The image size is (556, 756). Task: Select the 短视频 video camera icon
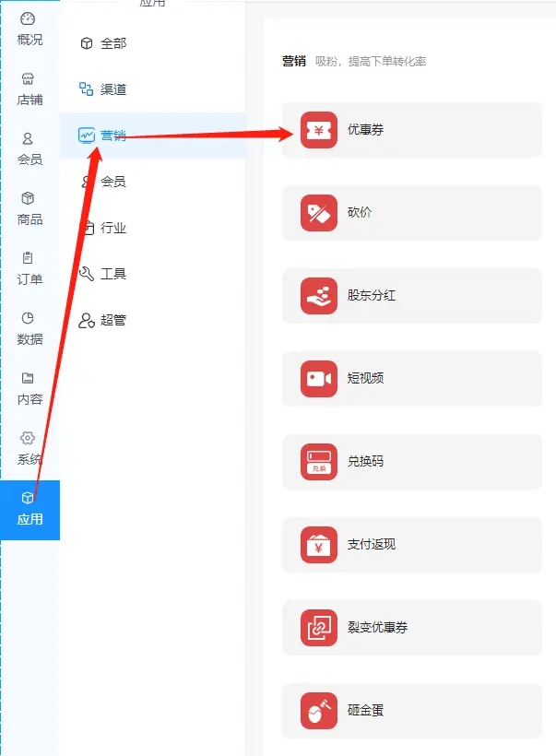[319, 379]
